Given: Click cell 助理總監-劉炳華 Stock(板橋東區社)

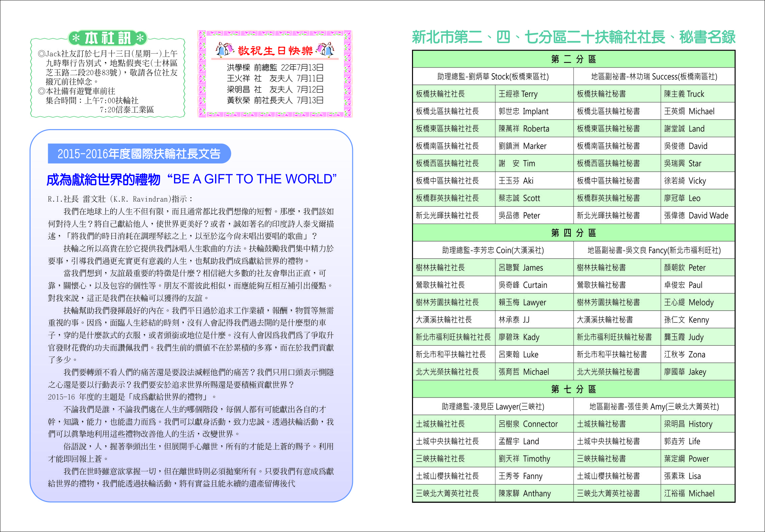Looking at the screenshot, I should (493, 77).
